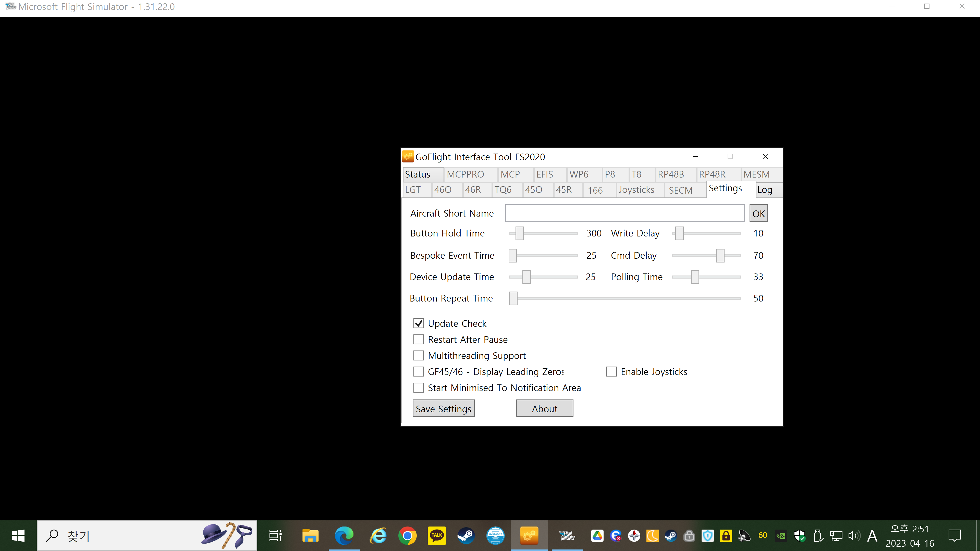Enable Restart After Pause
The height and width of the screenshot is (551, 980).
tap(419, 339)
